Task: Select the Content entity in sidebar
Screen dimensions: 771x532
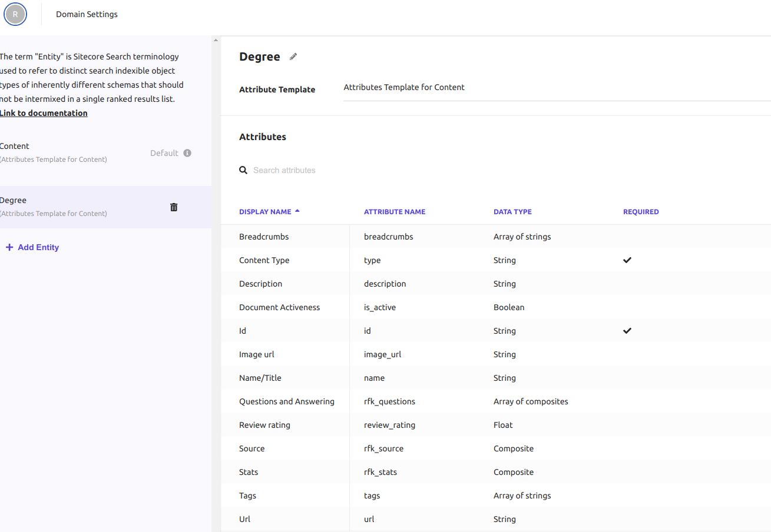Action: [105, 152]
